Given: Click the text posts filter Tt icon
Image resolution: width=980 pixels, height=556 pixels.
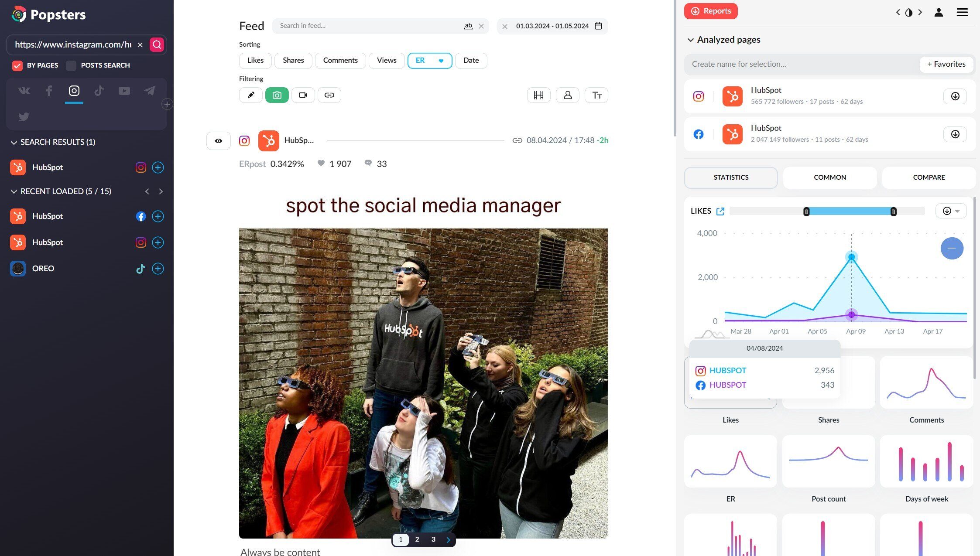Looking at the screenshot, I should [x=596, y=95].
